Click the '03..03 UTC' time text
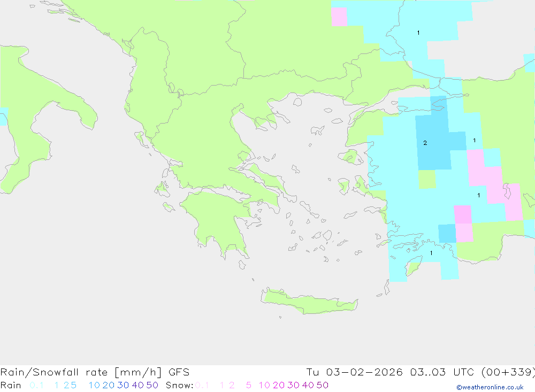The height and width of the screenshot is (392, 535). [x=442, y=372]
